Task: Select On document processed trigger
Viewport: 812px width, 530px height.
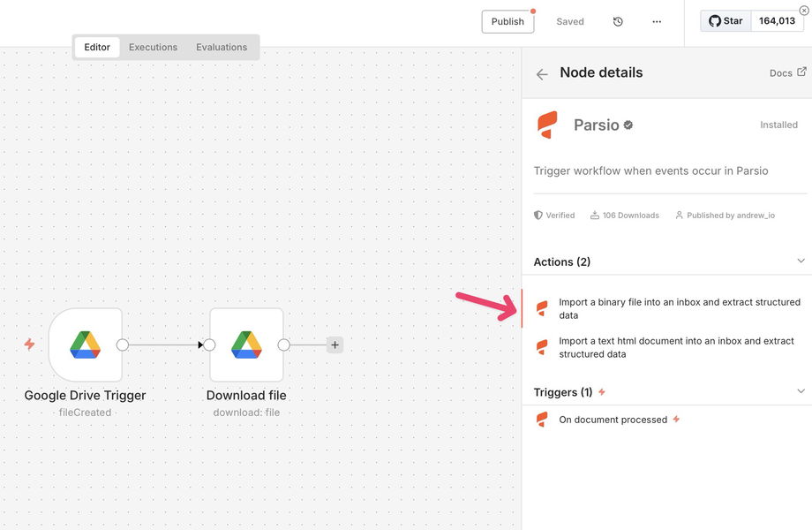Action: [x=613, y=420]
